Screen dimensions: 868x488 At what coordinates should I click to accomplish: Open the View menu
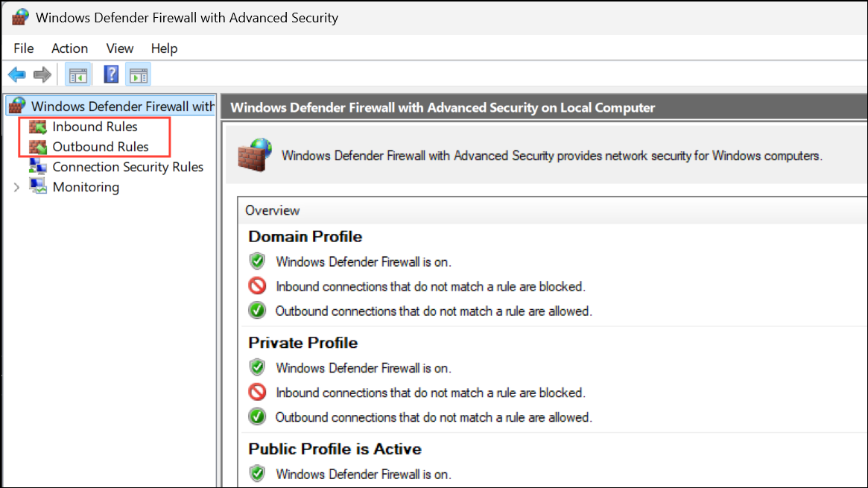coord(120,48)
